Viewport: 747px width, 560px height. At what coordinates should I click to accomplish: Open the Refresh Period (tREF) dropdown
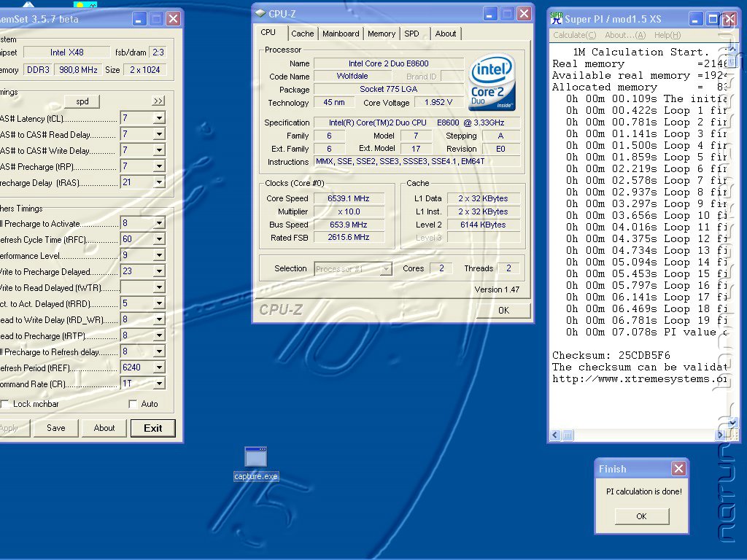click(x=159, y=367)
